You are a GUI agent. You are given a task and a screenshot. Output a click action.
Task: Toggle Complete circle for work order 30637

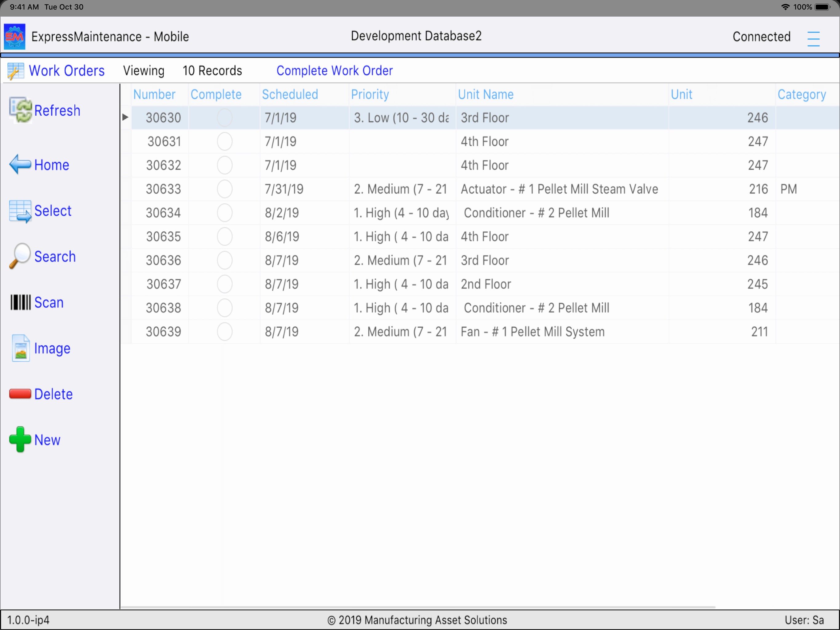click(224, 284)
